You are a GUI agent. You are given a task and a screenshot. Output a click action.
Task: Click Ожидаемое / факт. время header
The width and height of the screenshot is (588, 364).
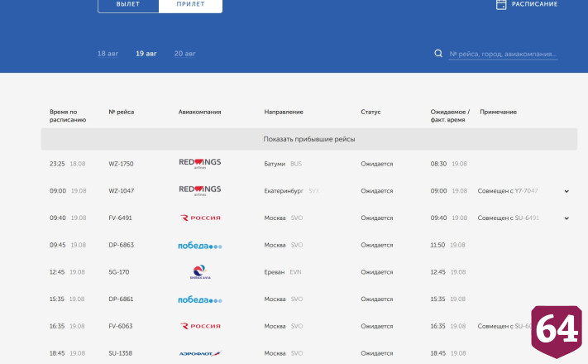coord(450,116)
